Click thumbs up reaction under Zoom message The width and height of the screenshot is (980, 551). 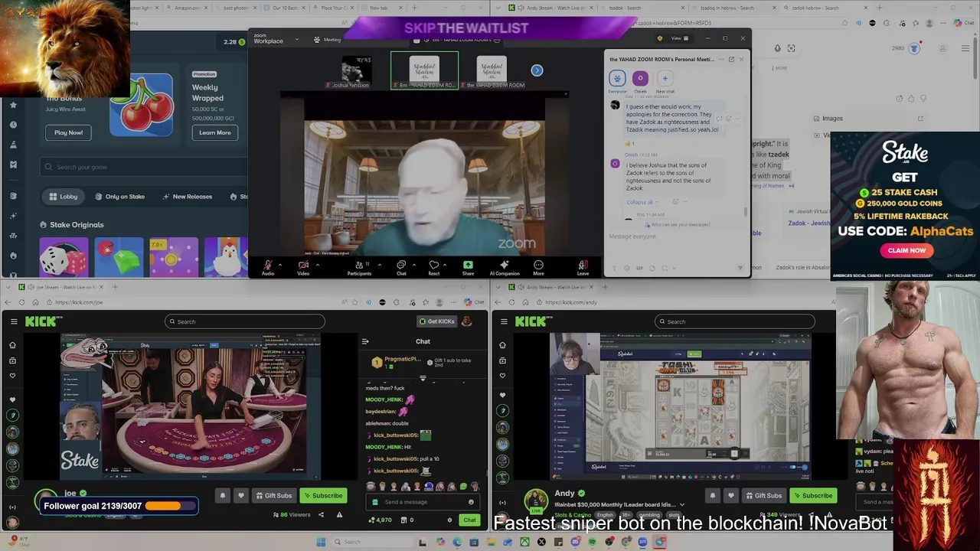629,143
